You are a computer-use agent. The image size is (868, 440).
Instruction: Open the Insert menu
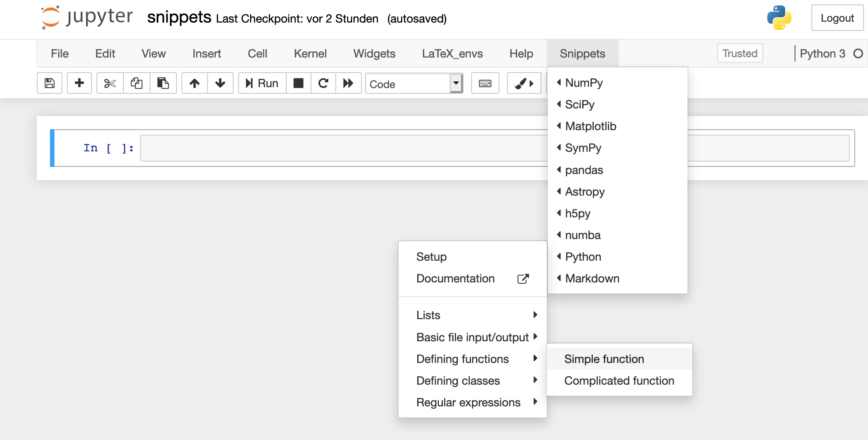207,54
